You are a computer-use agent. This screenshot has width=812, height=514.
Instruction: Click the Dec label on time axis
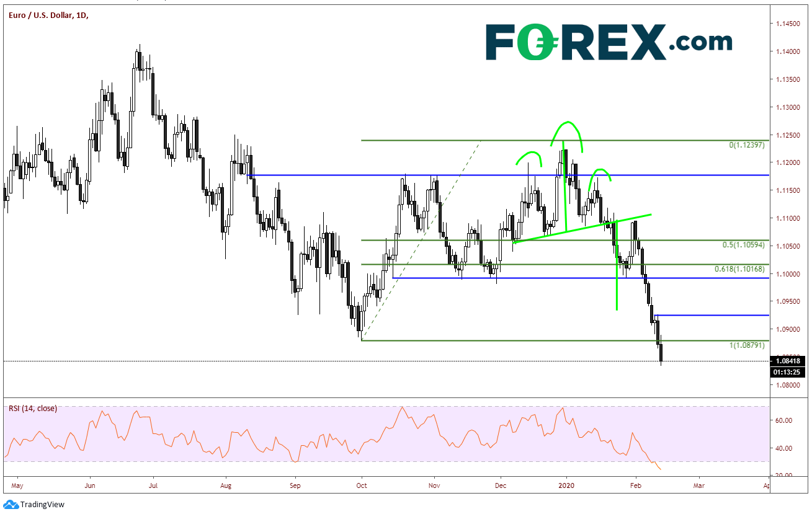[500, 487]
